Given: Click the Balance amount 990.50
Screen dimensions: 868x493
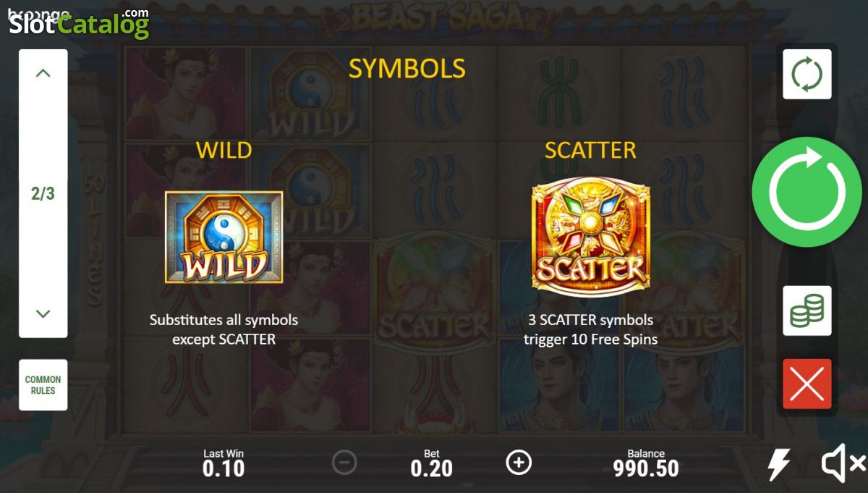Looking at the screenshot, I should (x=646, y=468).
